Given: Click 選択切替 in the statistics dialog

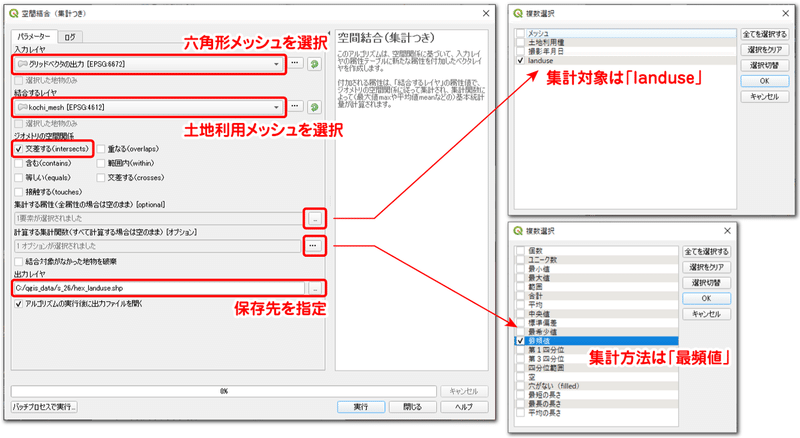Looking at the screenshot, I should [706, 283].
